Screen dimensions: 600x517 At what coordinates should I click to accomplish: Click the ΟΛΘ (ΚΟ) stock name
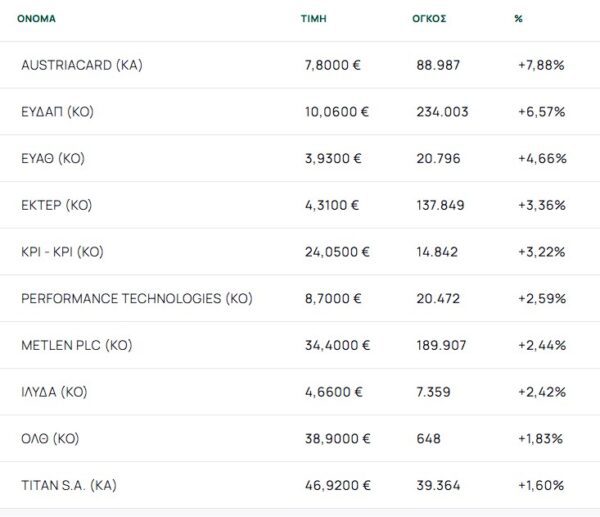click(x=50, y=439)
